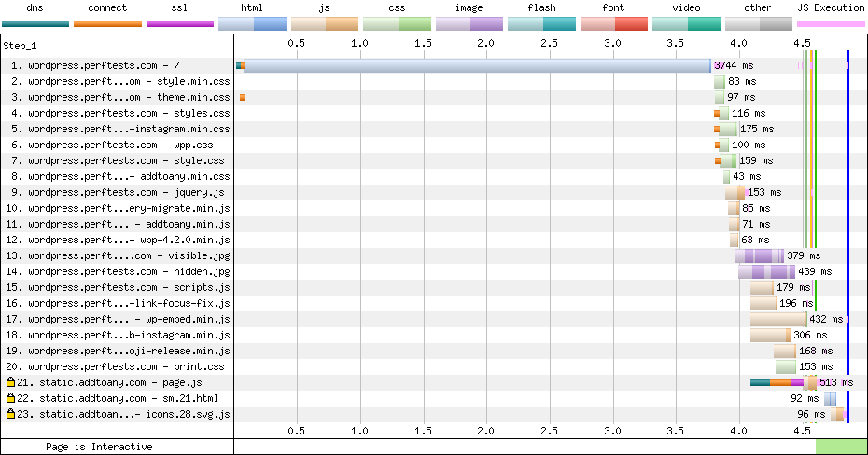Click the lock icon beside sm.21.html request
This screenshot has height=455, width=868.
click(x=10, y=398)
